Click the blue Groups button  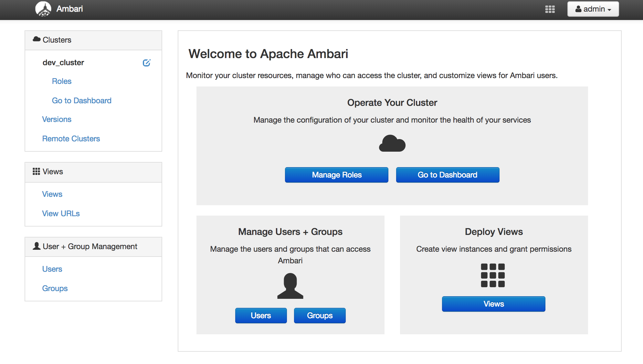pyautogui.click(x=320, y=315)
